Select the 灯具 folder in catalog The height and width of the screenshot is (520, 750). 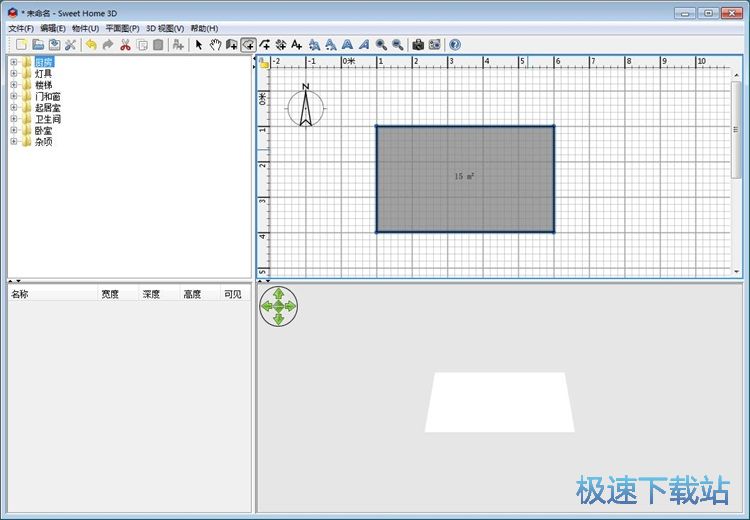click(43, 74)
